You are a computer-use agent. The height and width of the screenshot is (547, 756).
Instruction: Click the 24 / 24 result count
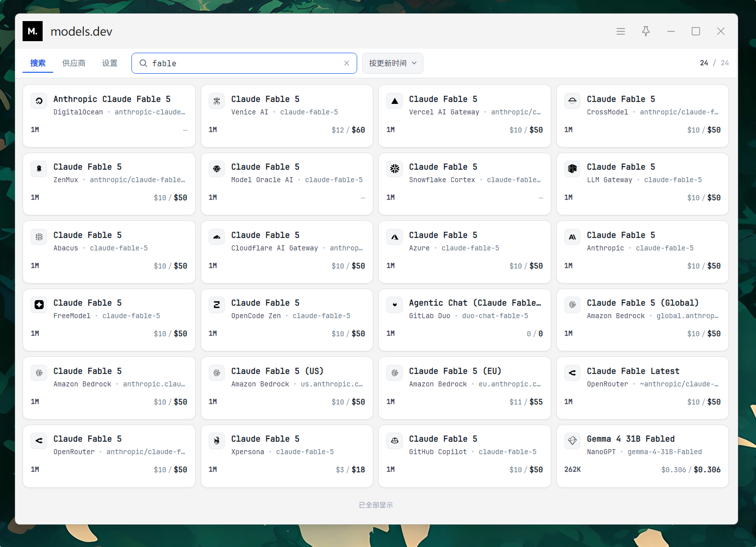(714, 63)
